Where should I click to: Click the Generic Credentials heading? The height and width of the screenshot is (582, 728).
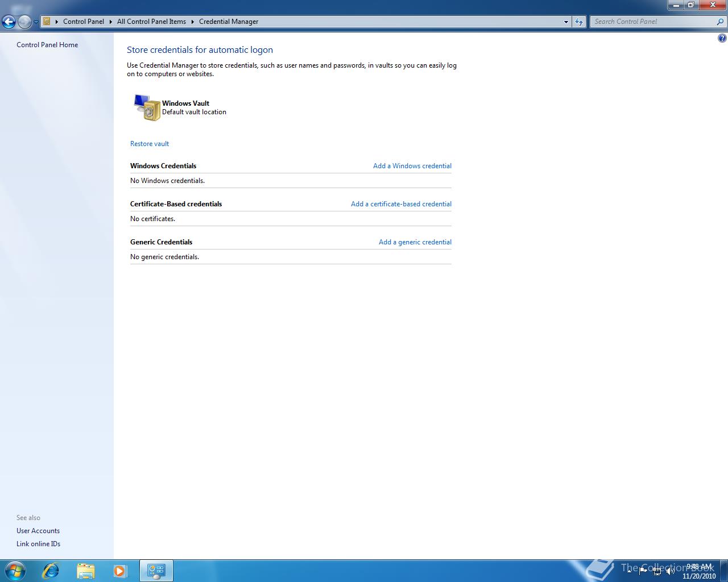(x=161, y=242)
